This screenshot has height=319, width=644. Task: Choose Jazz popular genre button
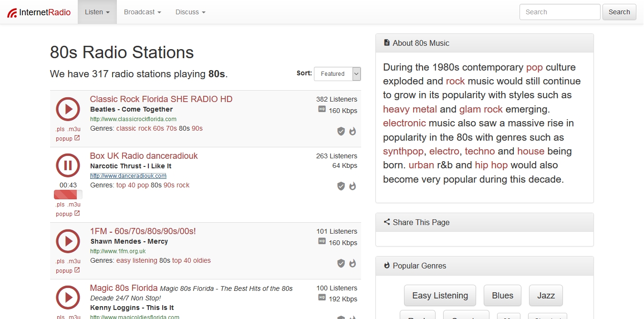point(546,296)
